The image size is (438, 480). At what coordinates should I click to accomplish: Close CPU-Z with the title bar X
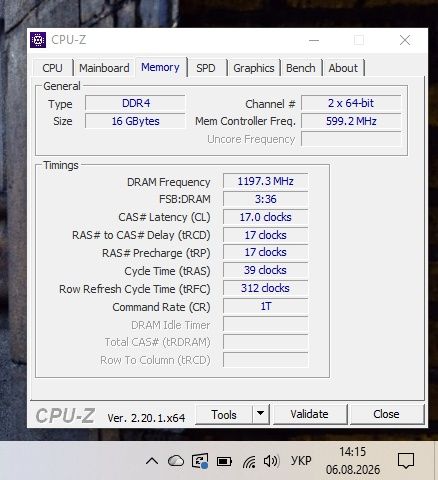(405, 41)
